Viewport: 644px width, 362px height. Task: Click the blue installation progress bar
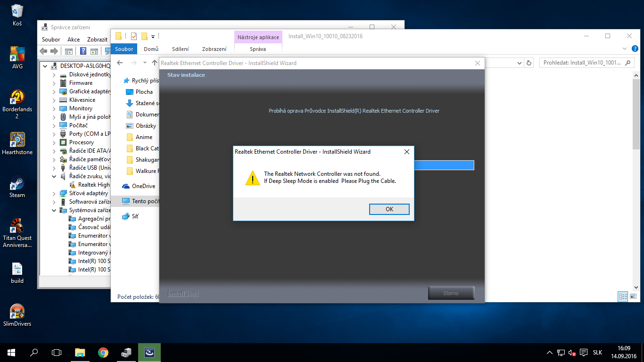point(444,165)
